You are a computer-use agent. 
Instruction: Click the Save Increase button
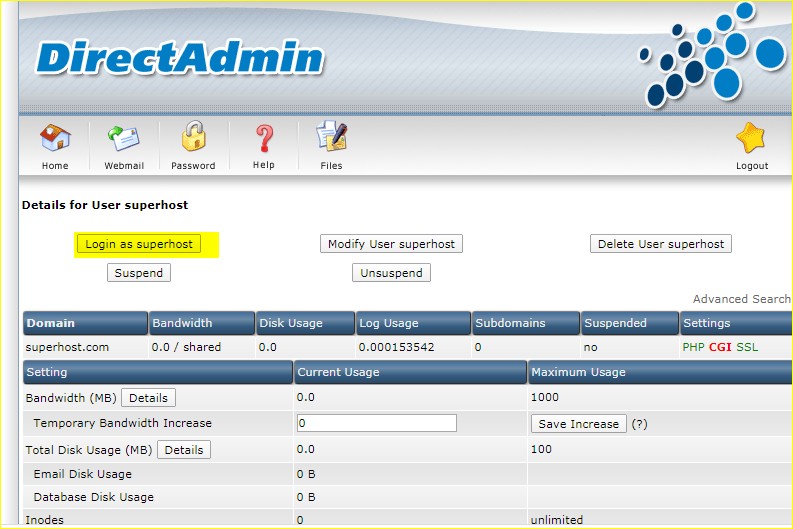579,424
